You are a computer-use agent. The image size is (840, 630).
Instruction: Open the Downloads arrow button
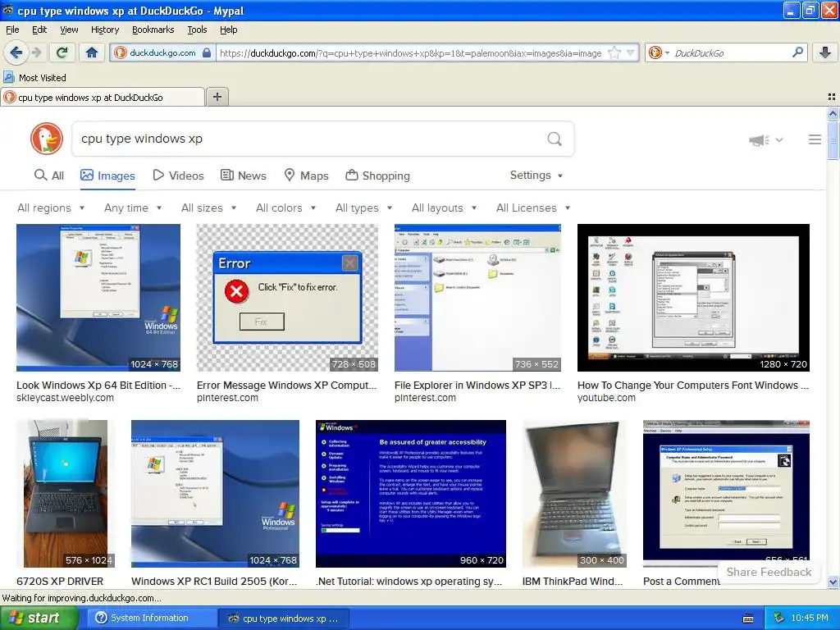[x=825, y=52]
